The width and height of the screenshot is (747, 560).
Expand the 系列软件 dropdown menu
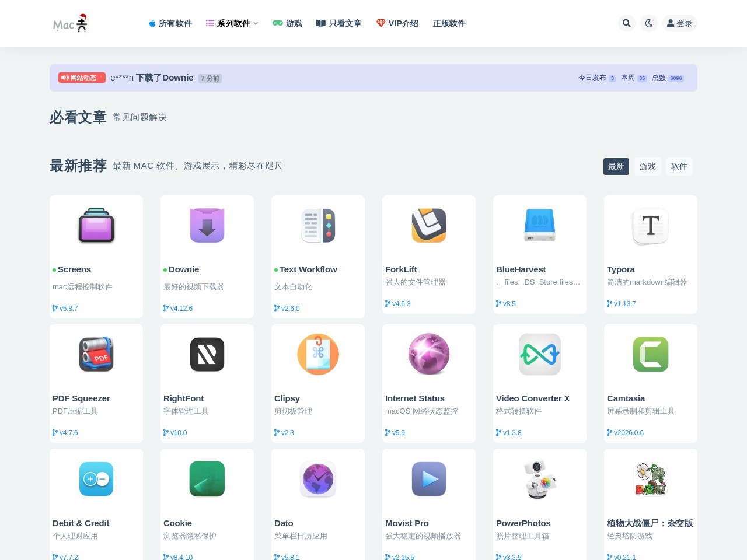point(232,23)
